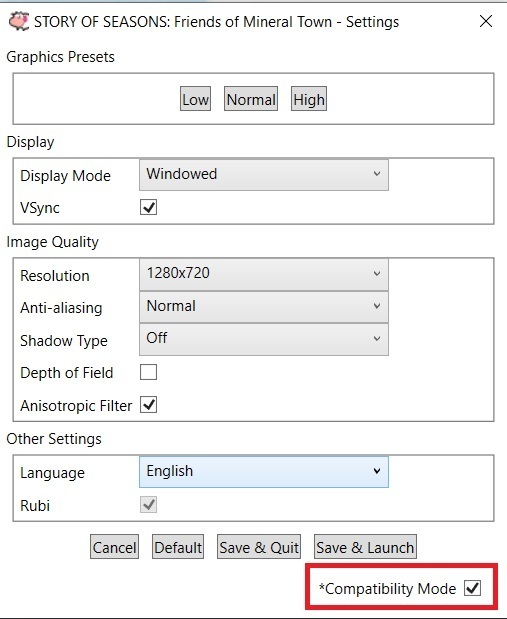Click the Display Mode arrow chevron

click(x=377, y=174)
